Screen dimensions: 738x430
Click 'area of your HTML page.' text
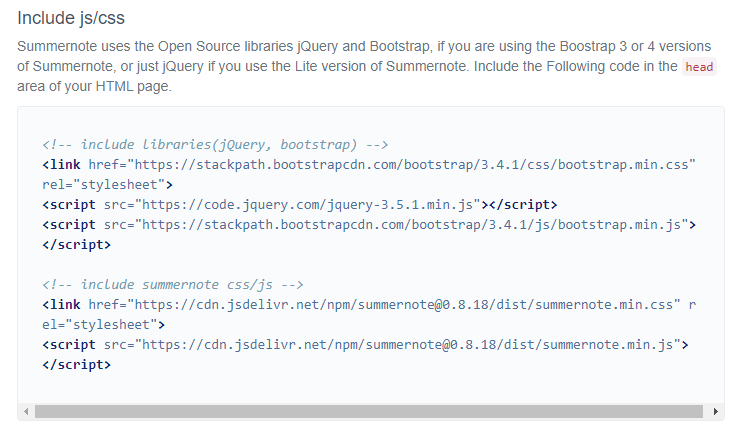tap(94, 87)
